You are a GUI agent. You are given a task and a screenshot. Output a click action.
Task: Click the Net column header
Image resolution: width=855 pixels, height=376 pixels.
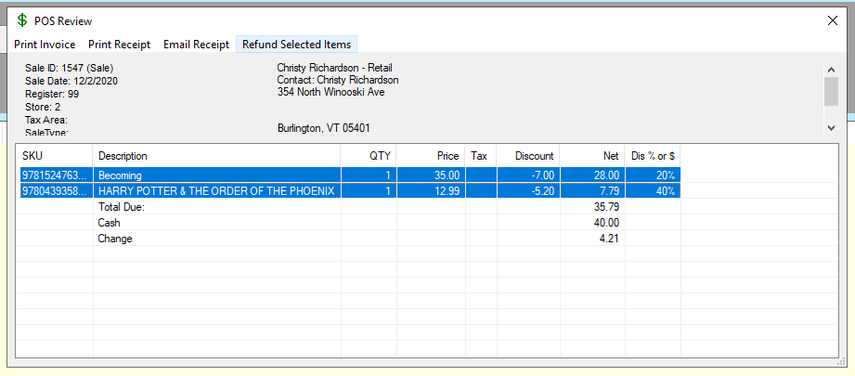[593, 156]
